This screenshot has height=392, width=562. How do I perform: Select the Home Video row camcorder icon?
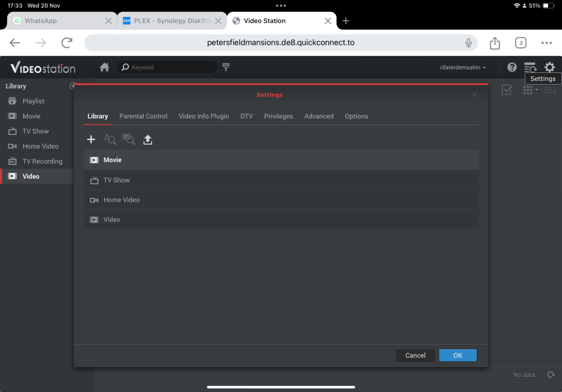[94, 200]
